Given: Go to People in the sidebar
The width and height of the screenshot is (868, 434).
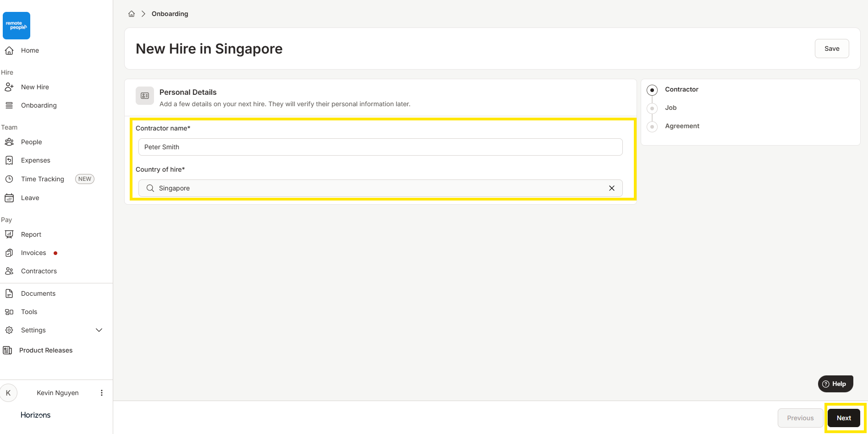Looking at the screenshot, I should (31, 142).
